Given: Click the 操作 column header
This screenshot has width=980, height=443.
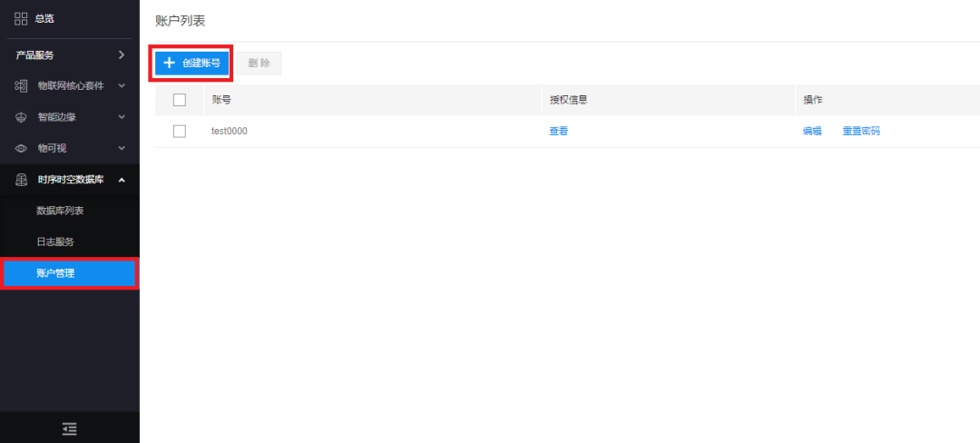Looking at the screenshot, I should [x=812, y=100].
